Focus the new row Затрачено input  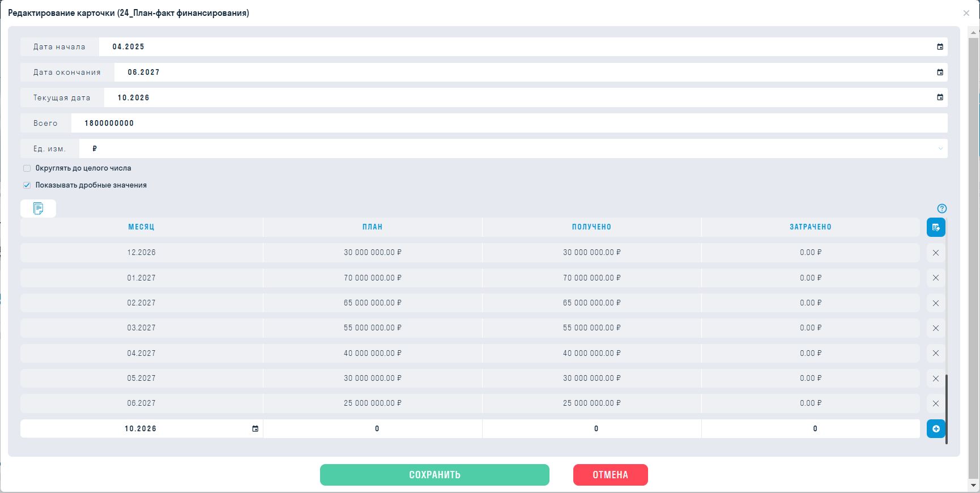pos(811,429)
